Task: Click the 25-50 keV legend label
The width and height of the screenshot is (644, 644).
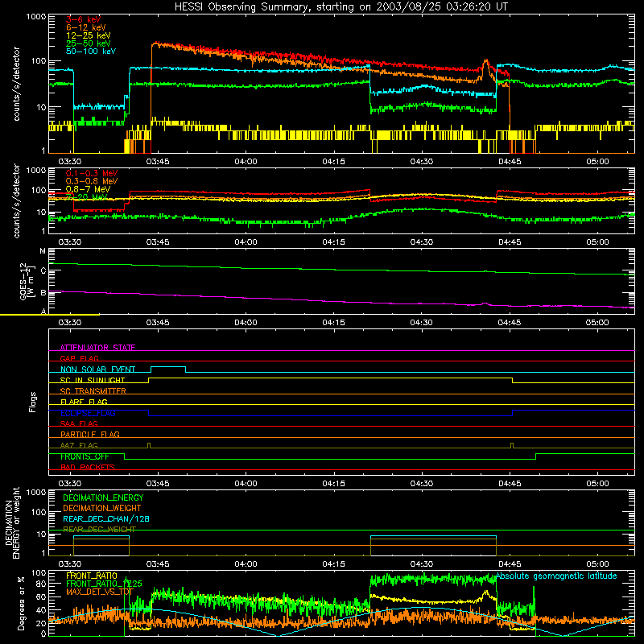Action: tap(89, 43)
